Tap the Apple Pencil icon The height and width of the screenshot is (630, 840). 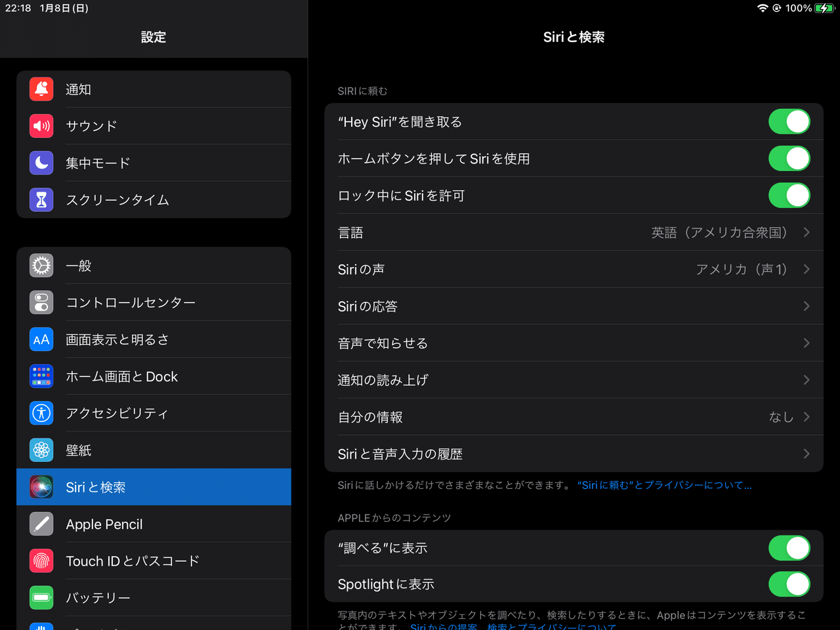[41, 524]
